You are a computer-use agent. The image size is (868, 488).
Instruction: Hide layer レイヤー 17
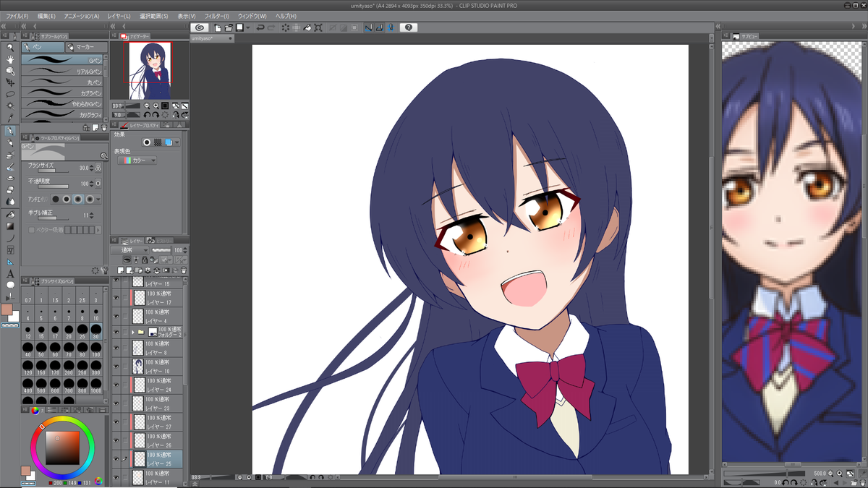pyautogui.click(x=116, y=297)
